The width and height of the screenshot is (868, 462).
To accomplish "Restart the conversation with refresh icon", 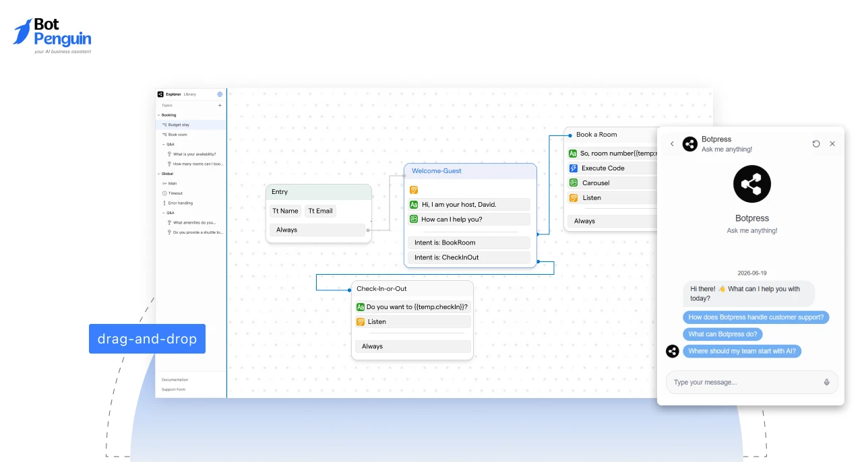I will pos(816,144).
